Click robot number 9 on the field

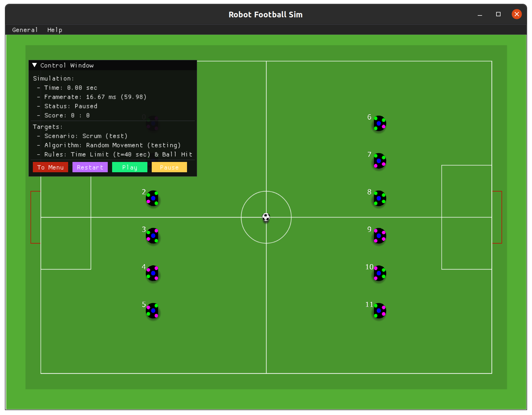click(379, 236)
